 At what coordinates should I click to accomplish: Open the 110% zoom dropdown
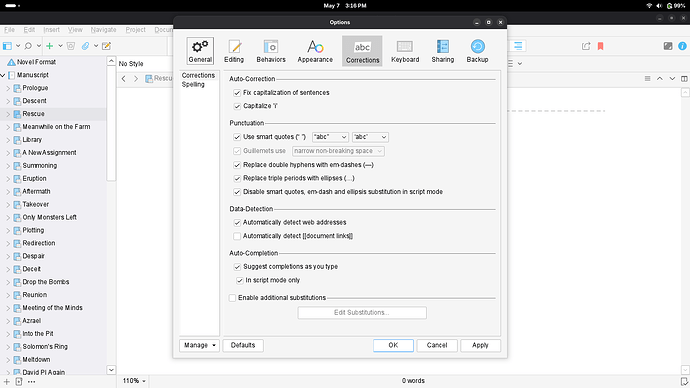pyautogui.click(x=134, y=381)
